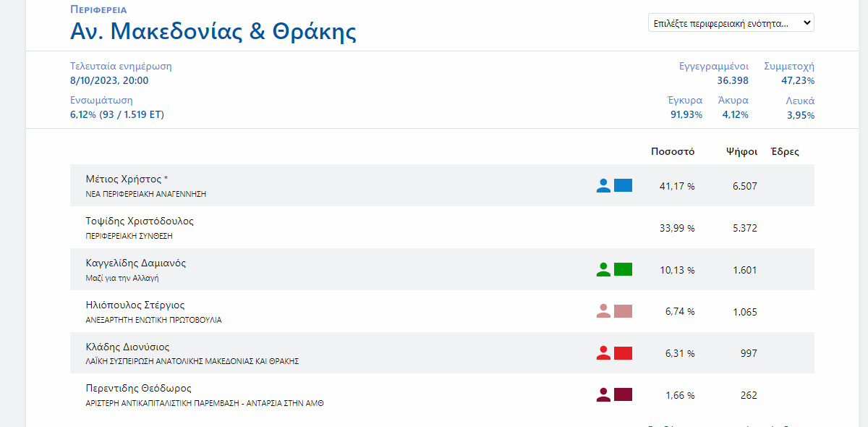The width and height of the screenshot is (868, 427).
Task: Click the Αν. Μακεδονίας & Θράκης heading
Action: pos(213,32)
